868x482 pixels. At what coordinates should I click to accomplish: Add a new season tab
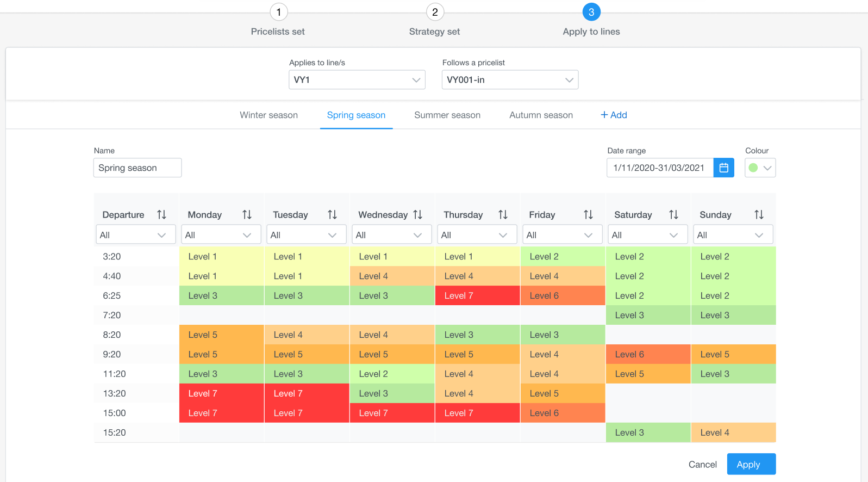614,115
